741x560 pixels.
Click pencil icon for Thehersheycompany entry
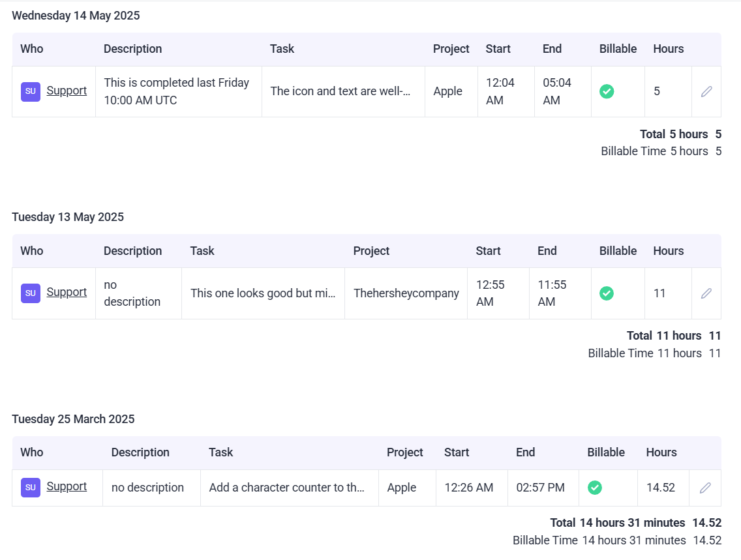706,293
